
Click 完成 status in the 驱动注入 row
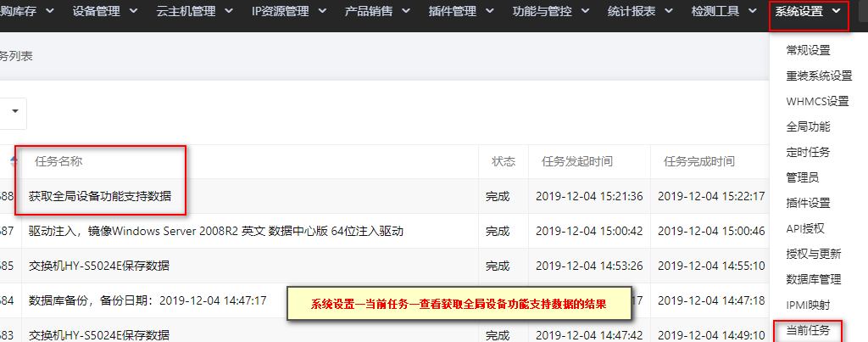[497, 231]
